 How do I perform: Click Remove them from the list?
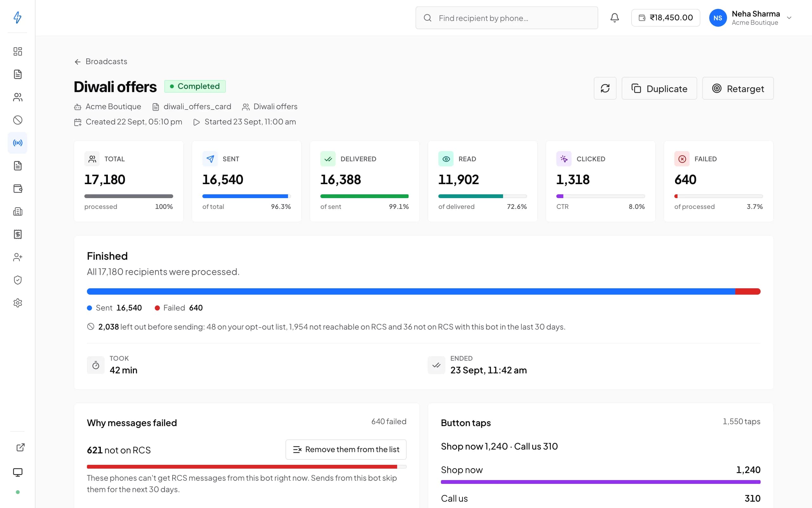coord(346,450)
